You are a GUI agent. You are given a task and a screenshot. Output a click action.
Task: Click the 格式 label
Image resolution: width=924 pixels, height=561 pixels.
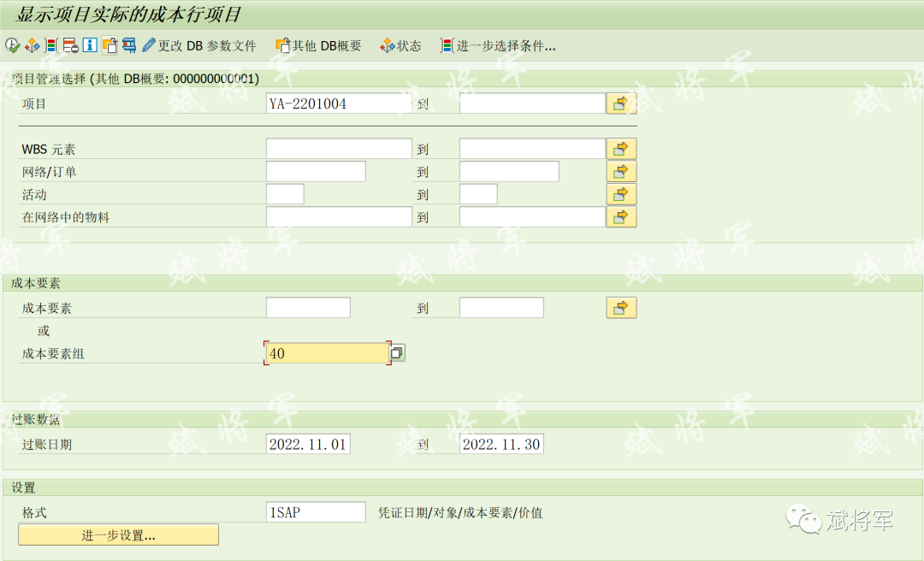(x=34, y=512)
